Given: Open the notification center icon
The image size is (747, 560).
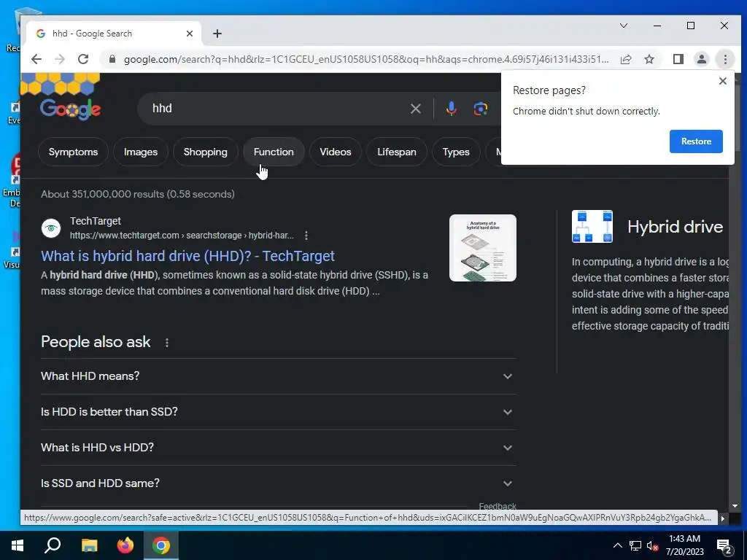Looking at the screenshot, I should (724, 546).
